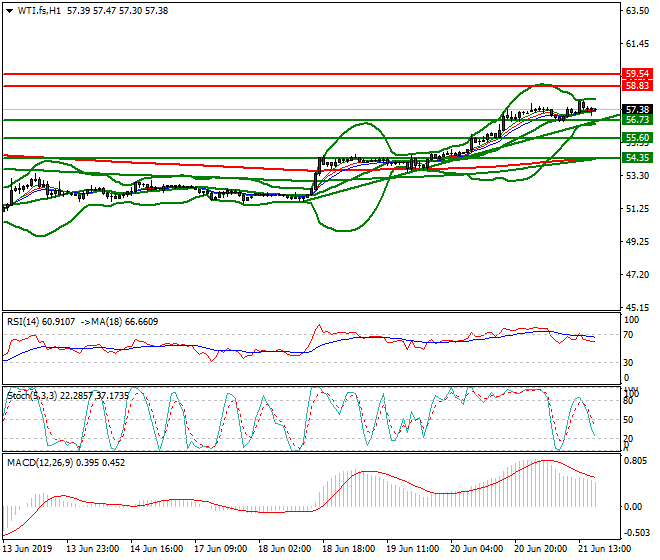The height and width of the screenshot is (560, 660).
Task: Select the 21 Jun 13:00 time axis label
Action: pos(604,549)
